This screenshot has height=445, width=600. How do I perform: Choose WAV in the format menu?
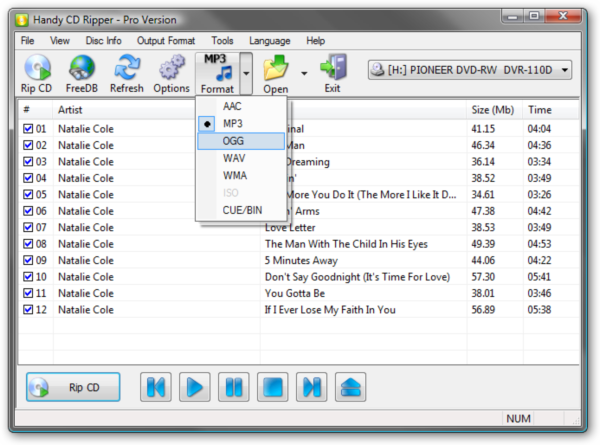pos(233,158)
